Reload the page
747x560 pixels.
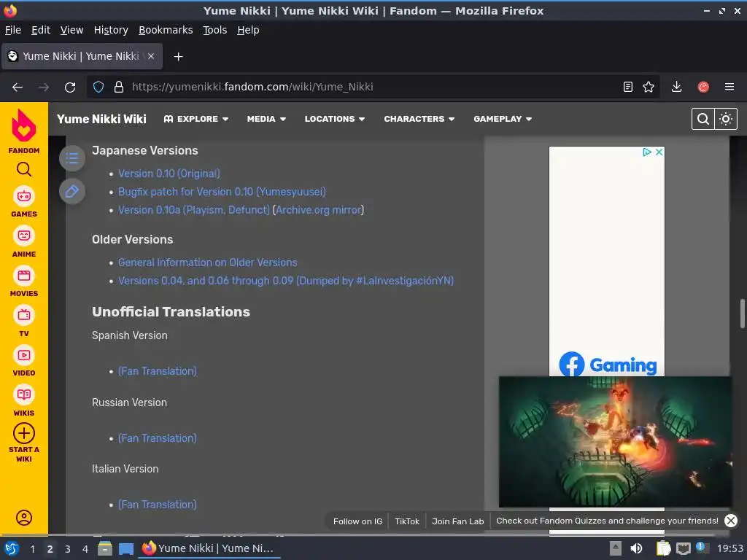click(70, 87)
